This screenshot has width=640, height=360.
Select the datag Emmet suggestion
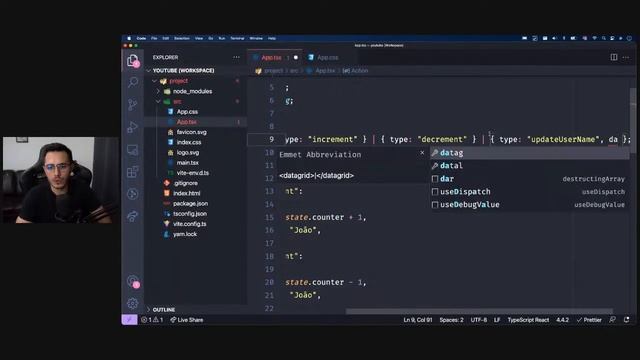[x=529, y=153]
